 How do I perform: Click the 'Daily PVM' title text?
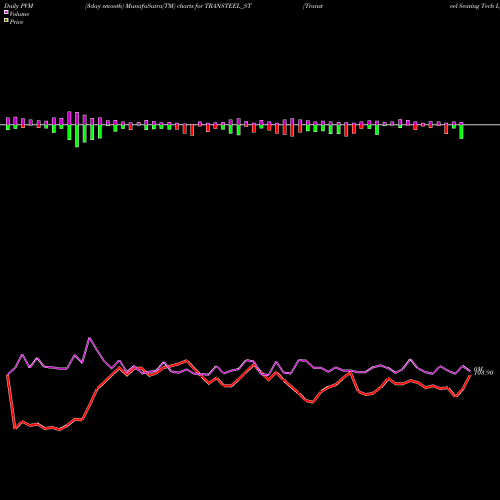click(19, 6)
